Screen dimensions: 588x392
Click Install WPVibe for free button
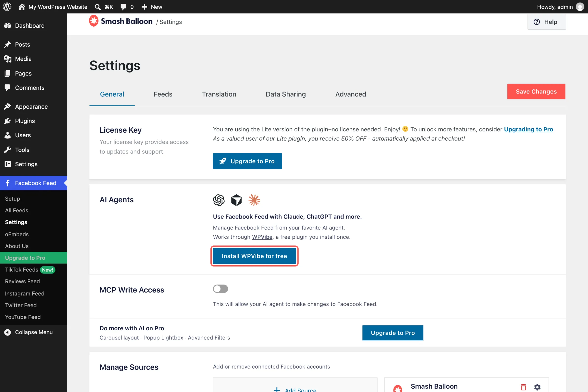click(x=254, y=256)
